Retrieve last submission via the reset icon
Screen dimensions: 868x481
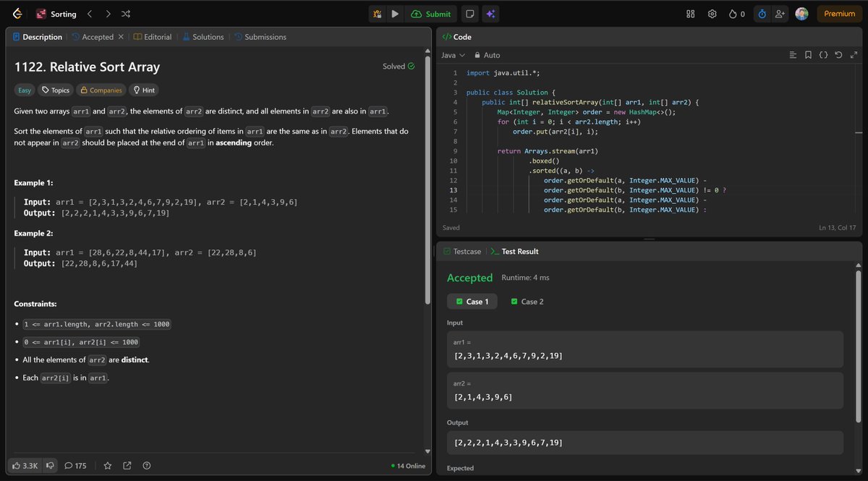tap(838, 54)
